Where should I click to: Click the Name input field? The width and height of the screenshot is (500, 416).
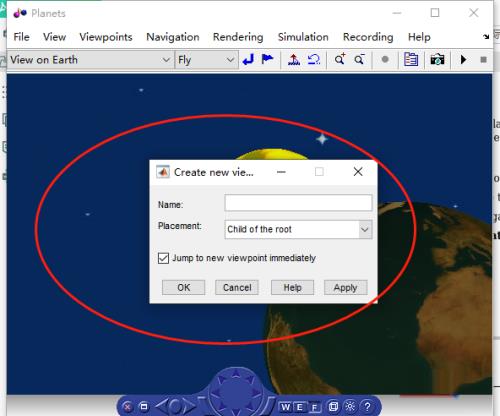298,203
